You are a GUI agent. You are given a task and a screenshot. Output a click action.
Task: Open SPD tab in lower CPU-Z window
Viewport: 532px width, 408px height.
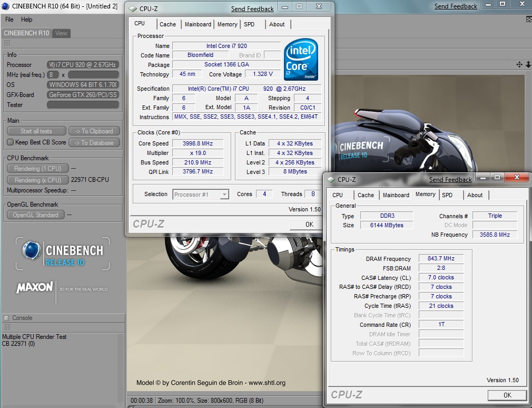tap(447, 195)
